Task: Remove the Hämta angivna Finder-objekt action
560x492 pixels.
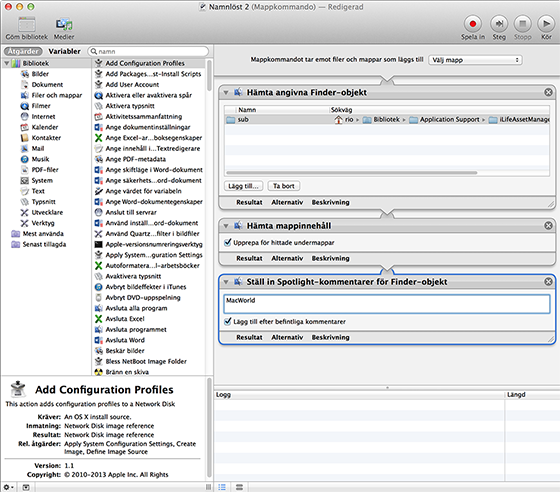Action: [548, 92]
